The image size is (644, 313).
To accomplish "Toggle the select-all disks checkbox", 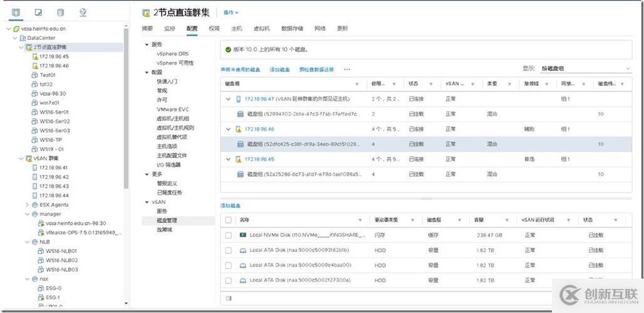I will (229, 220).
